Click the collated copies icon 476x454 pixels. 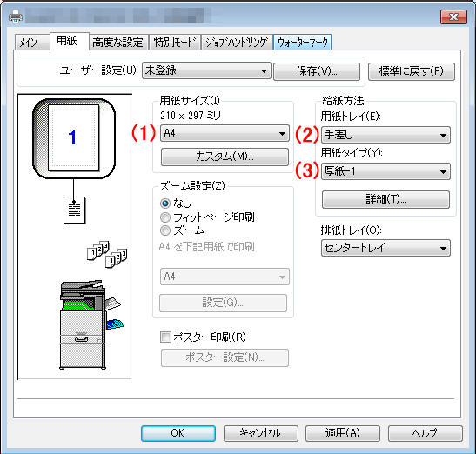[x=107, y=254]
